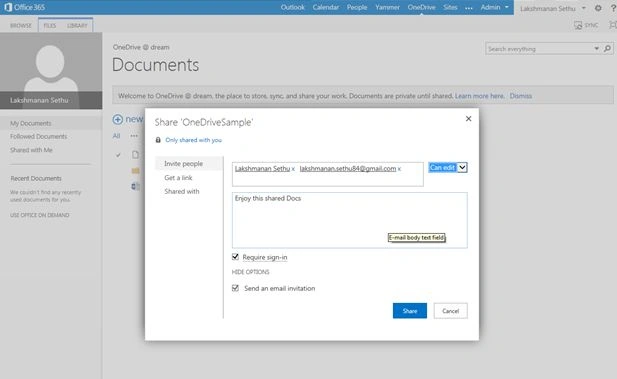Click the Sync icon button
Screen dimensions: 617x379
(x=586, y=25)
